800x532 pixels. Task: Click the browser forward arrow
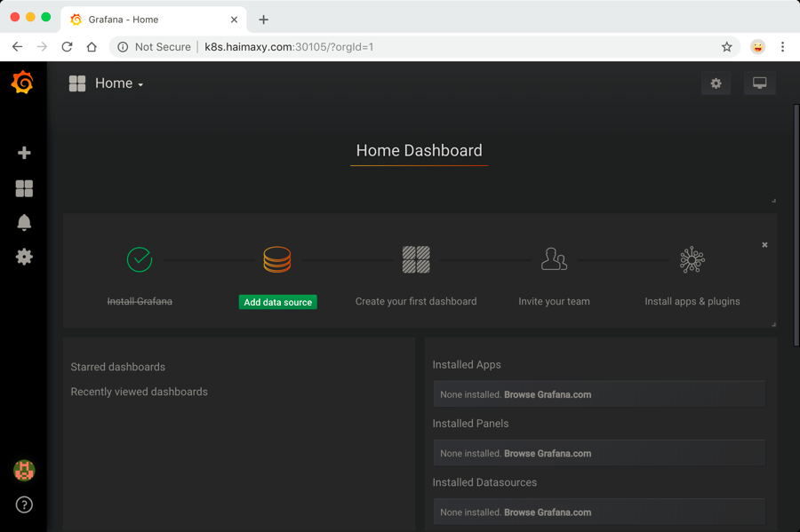[42, 47]
